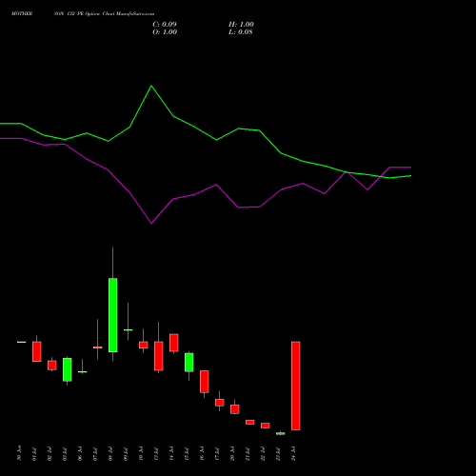
Task: Select the red candle above 16 Jul
Action: (205, 382)
